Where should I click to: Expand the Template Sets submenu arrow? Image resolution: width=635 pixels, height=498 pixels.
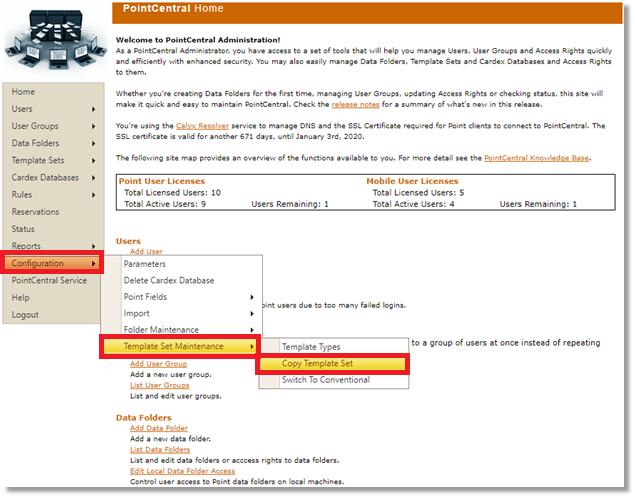click(x=94, y=161)
